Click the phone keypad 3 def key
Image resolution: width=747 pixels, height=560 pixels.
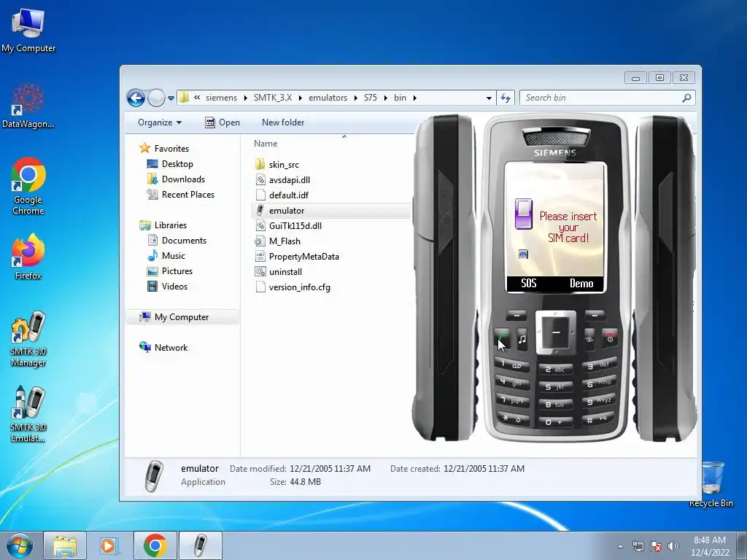click(x=599, y=365)
